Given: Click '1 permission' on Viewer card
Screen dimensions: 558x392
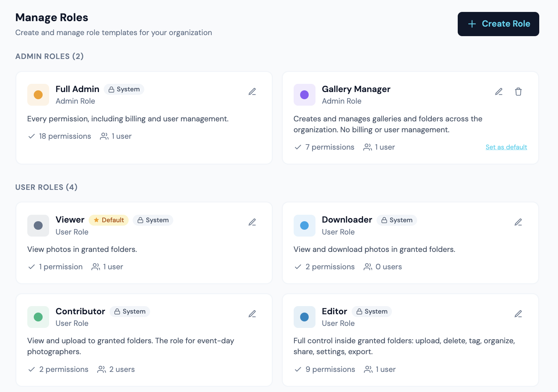Looking at the screenshot, I should [56, 267].
